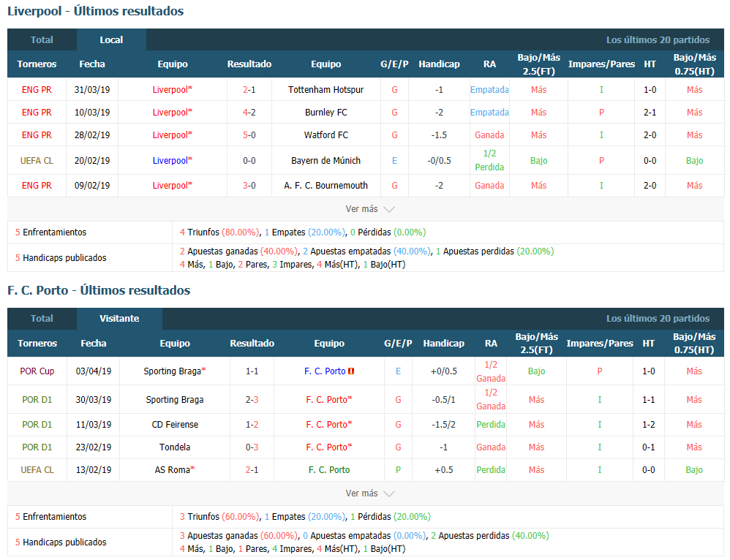The width and height of the screenshot is (730, 560).
Task: Open 1-2 result versus CD Feirense
Action: point(252,425)
